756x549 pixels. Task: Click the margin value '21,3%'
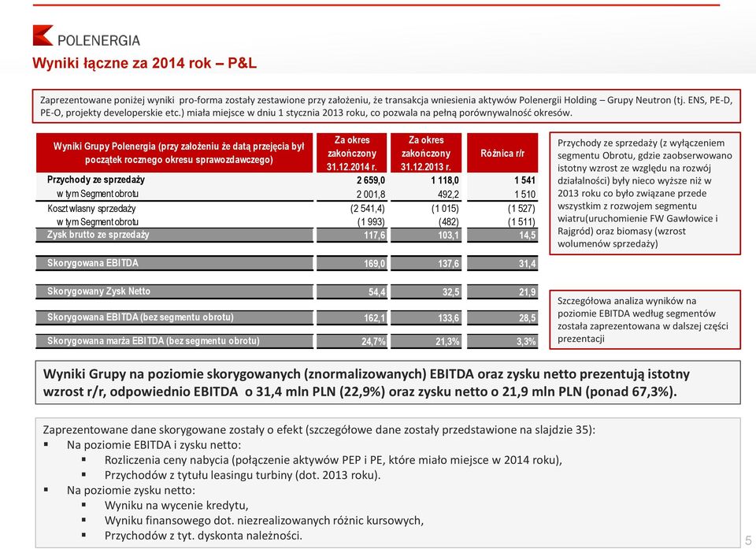447,342
